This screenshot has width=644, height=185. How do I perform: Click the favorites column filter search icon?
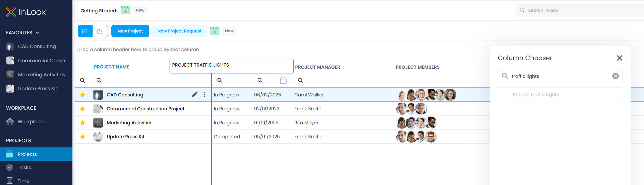point(82,80)
